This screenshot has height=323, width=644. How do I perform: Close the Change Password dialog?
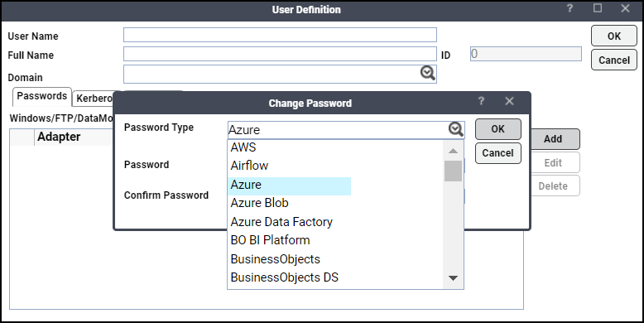coord(509,101)
